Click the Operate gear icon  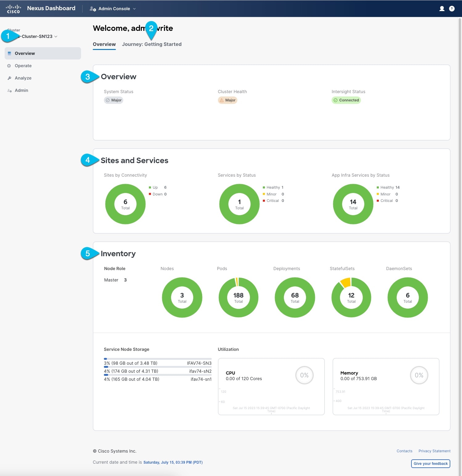9,66
